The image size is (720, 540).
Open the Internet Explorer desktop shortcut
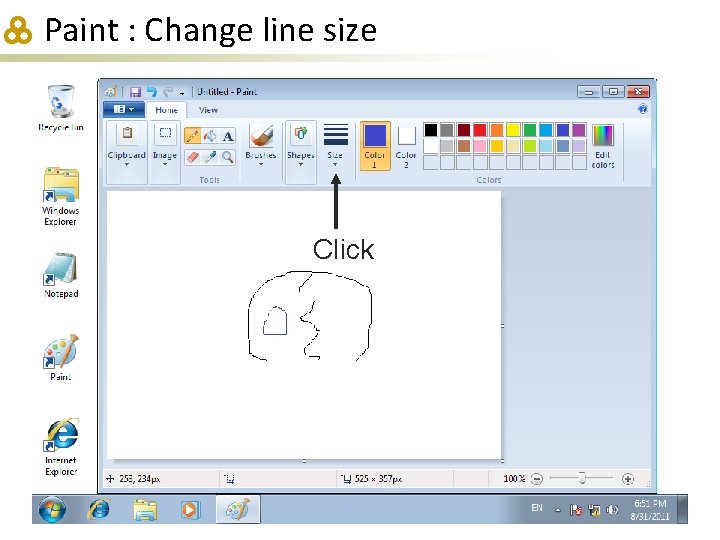[61, 447]
